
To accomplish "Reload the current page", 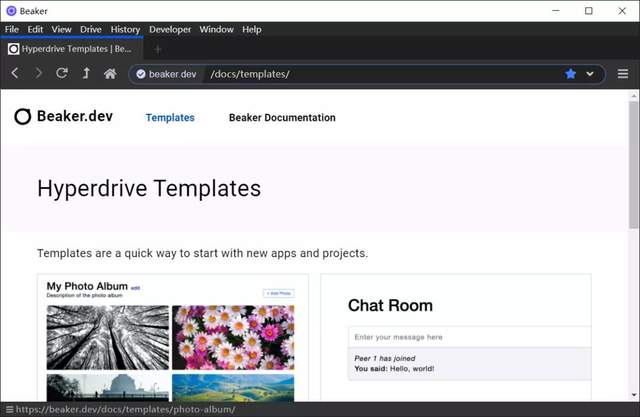I will 62,74.
